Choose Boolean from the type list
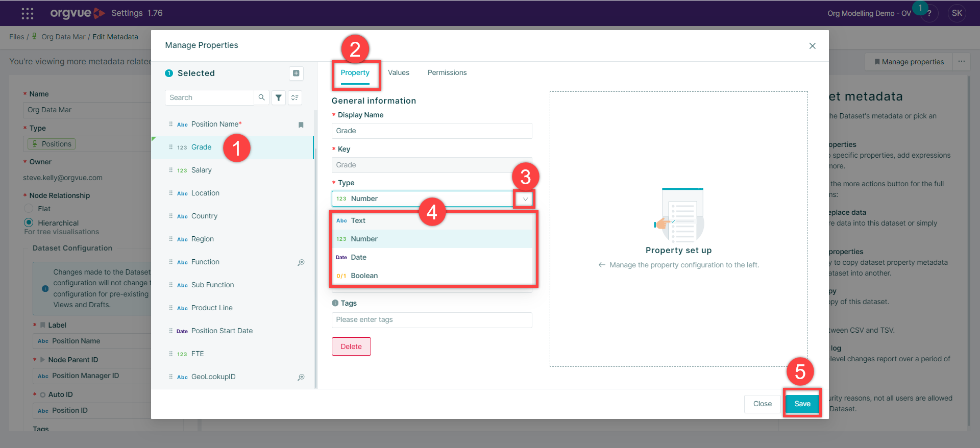The width and height of the screenshot is (980, 448). click(364, 276)
